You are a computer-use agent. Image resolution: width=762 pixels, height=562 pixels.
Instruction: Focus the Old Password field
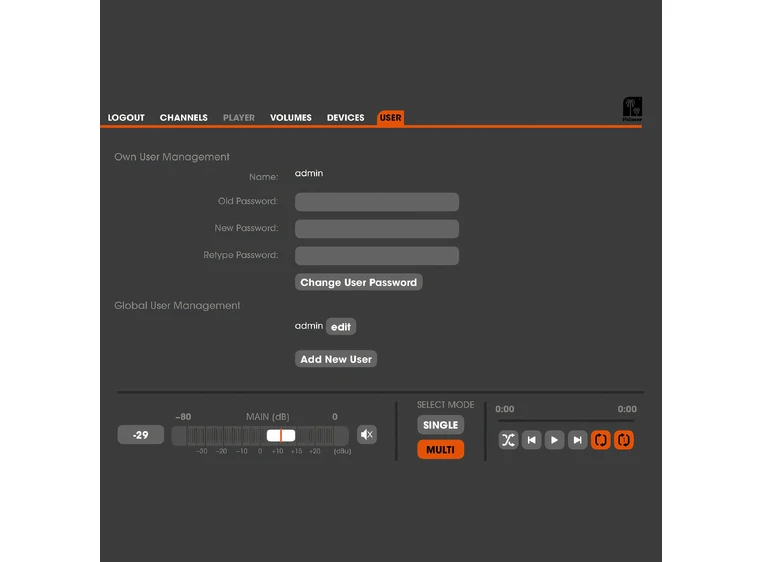(377, 202)
